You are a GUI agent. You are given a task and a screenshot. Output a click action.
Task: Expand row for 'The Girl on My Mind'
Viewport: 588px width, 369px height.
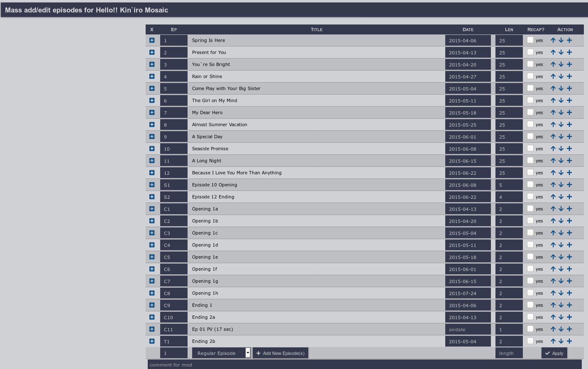152,100
